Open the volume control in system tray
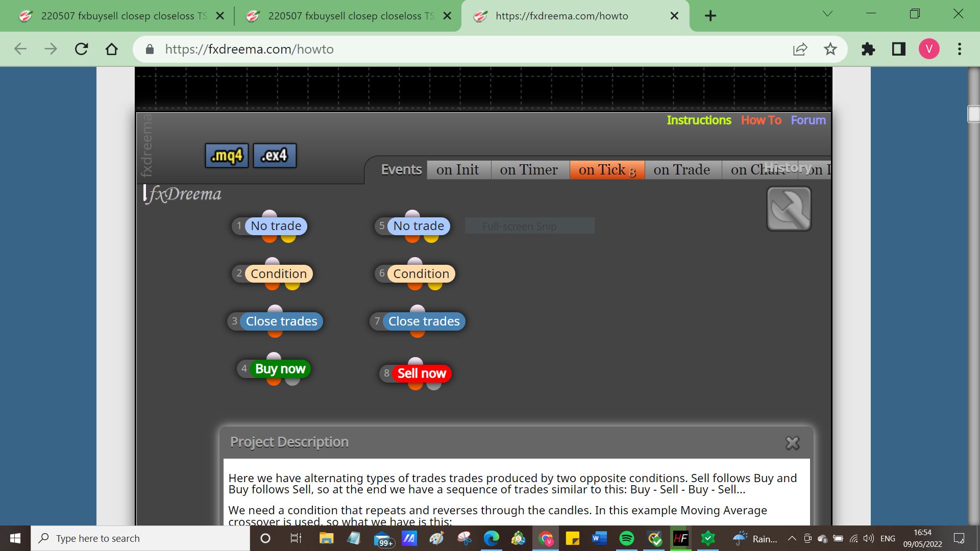 (x=868, y=538)
